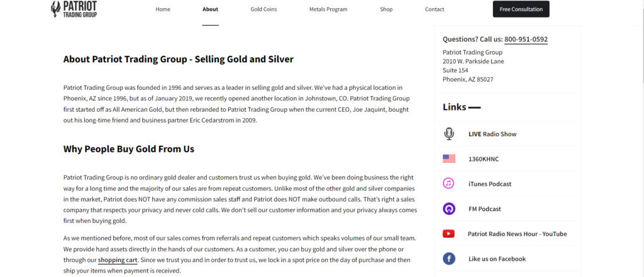Call the 800-951-0592 phone number link
This screenshot has height=277, width=644.
coord(526,40)
